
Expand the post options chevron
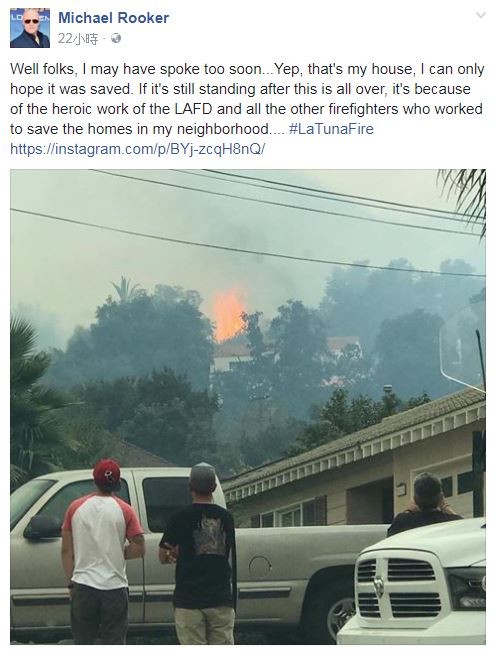click(x=481, y=15)
